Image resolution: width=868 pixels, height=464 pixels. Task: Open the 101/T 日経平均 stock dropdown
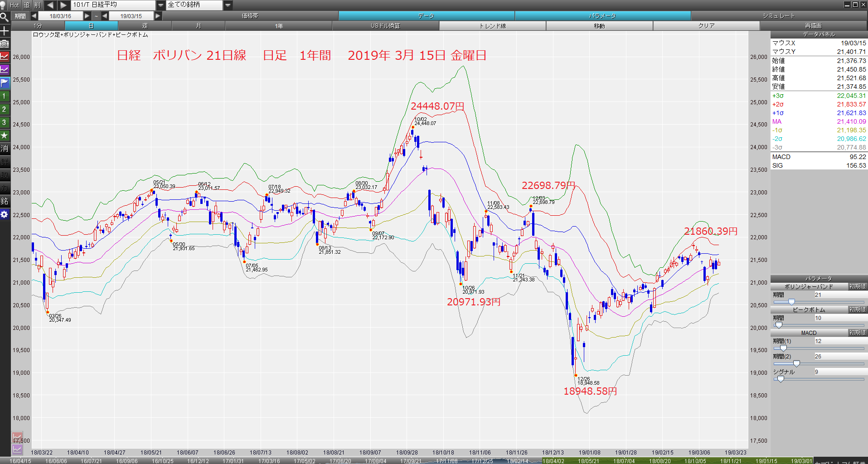(x=161, y=5)
